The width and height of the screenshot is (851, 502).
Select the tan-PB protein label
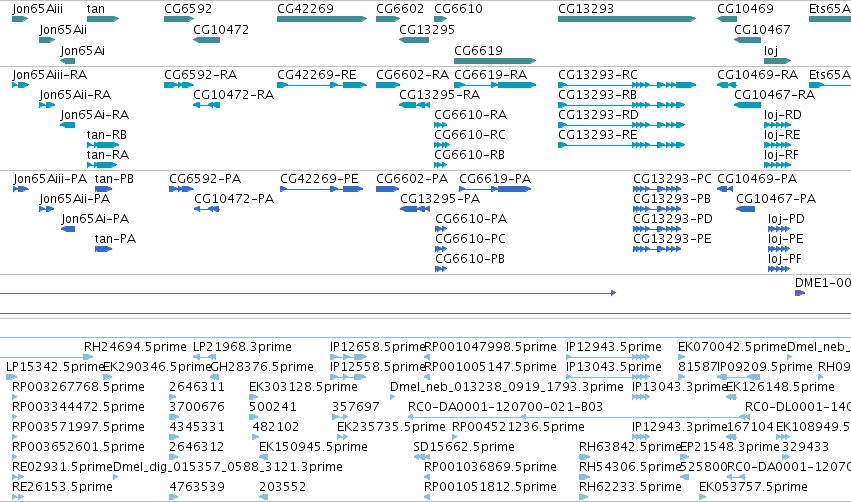coord(114,179)
